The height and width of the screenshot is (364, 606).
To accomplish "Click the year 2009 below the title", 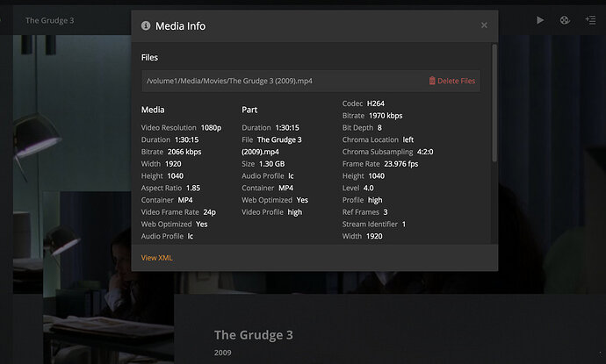I will tap(222, 353).
